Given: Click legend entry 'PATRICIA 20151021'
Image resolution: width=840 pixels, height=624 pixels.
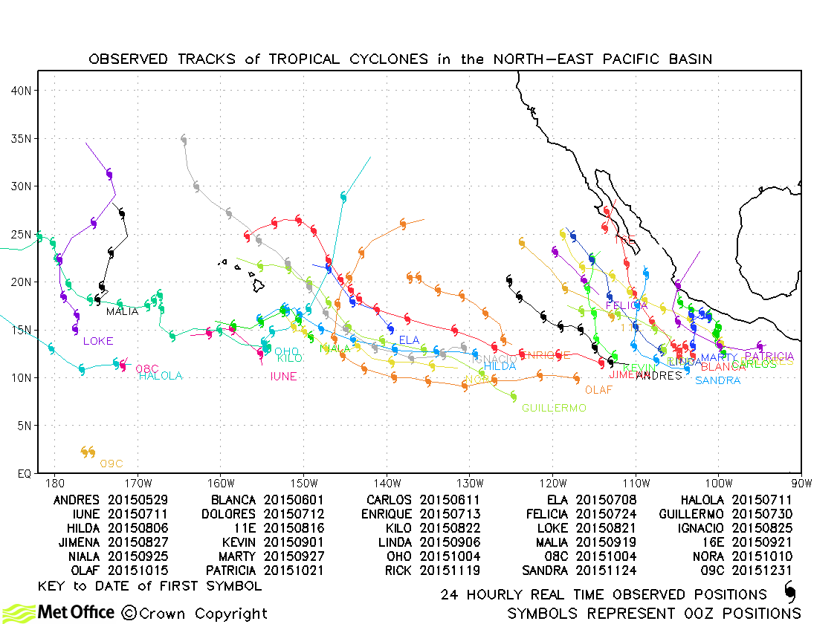Looking at the screenshot, I should click(265, 571).
